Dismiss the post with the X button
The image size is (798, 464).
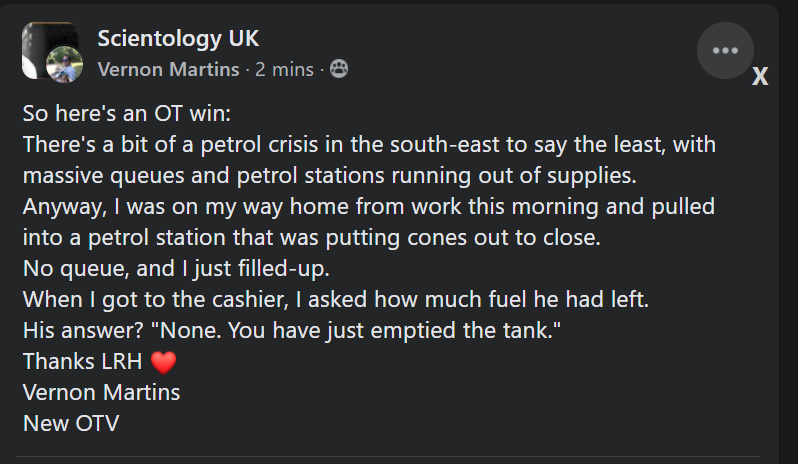coord(760,77)
